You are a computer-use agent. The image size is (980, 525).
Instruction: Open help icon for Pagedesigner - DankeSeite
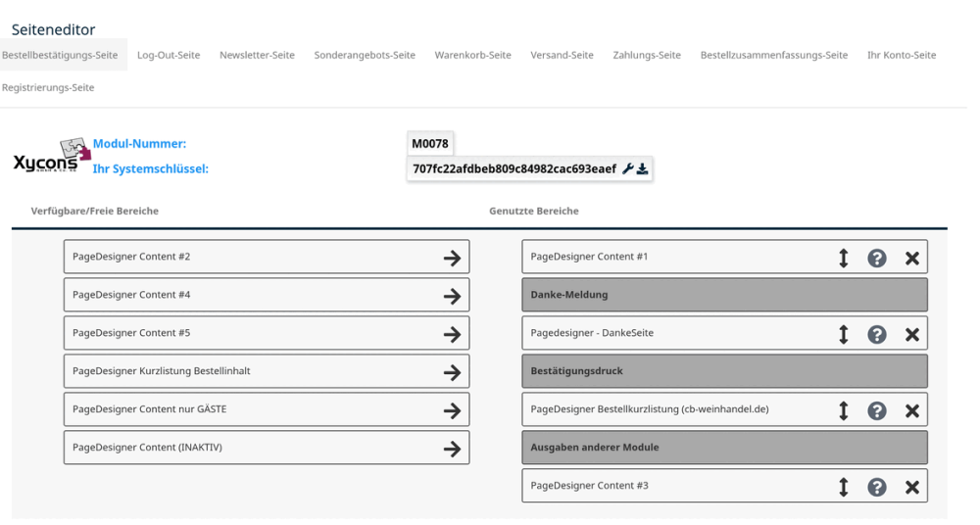877,334
